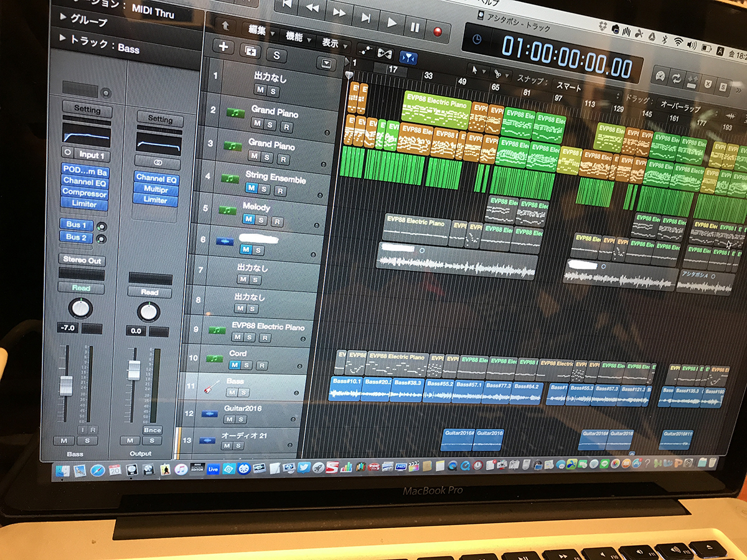Open the Multipr plug-in on Output strip

pyautogui.click(x=156, y=189)
